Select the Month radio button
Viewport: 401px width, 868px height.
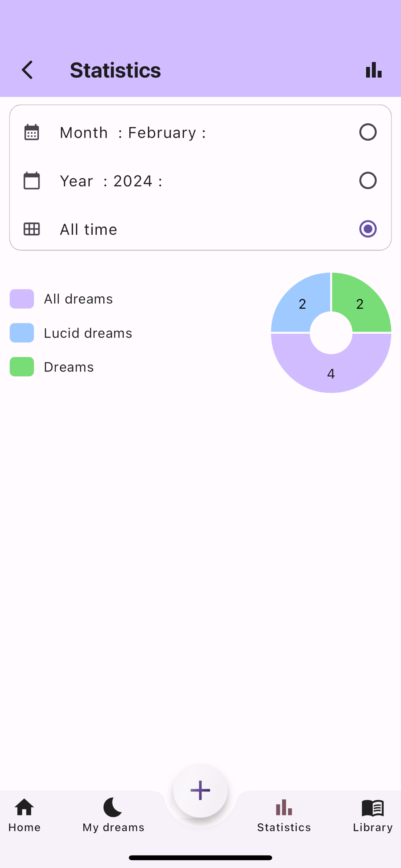pos(368,132)
